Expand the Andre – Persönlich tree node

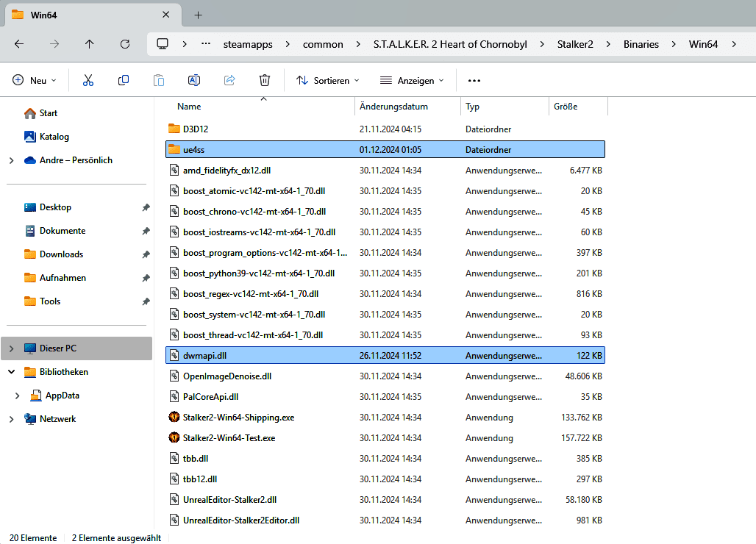pyautogui.click(x=12, y=160)
